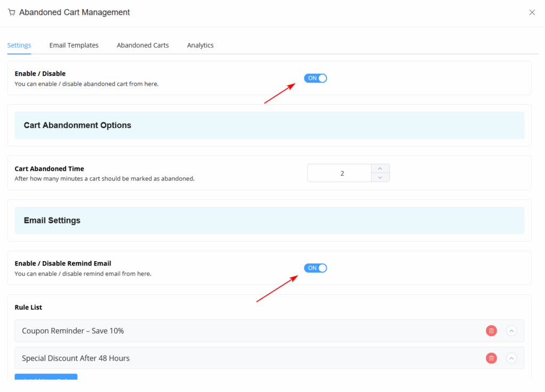Select the Settings tab

coord(19,45)
